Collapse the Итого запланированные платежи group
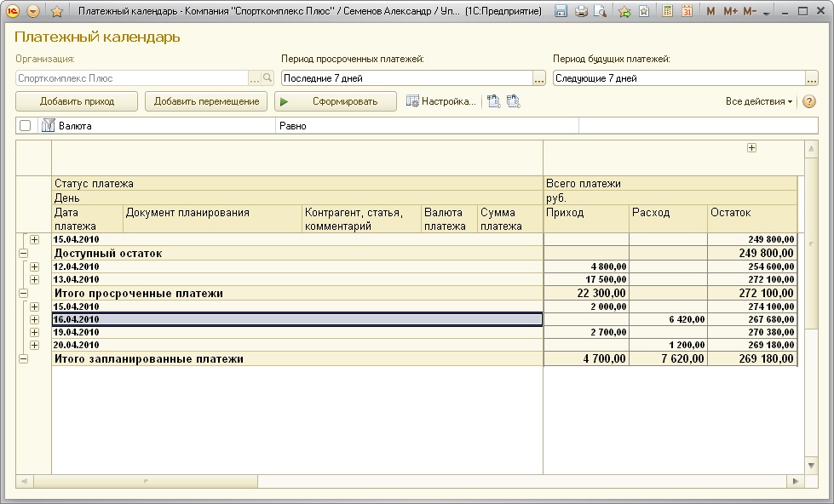The width and height of the screenshot is (834, 504). tap(23, 358)
